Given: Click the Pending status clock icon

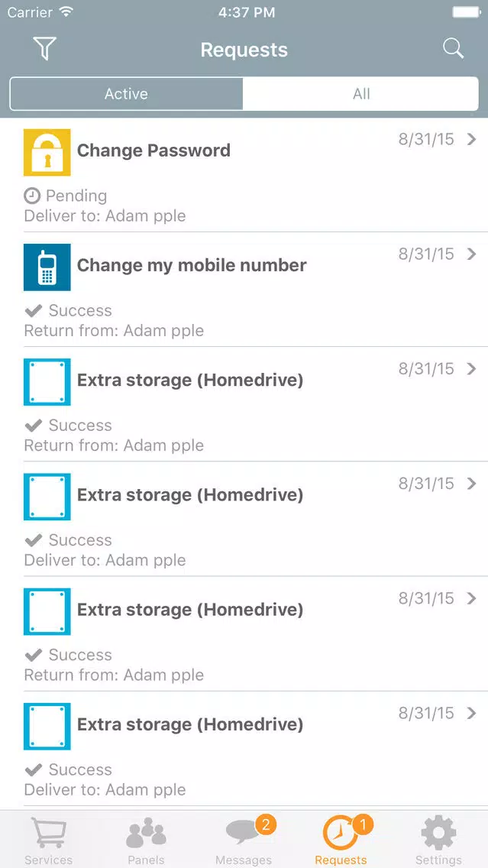Looking at the screenshot, I should coord(32,196).
